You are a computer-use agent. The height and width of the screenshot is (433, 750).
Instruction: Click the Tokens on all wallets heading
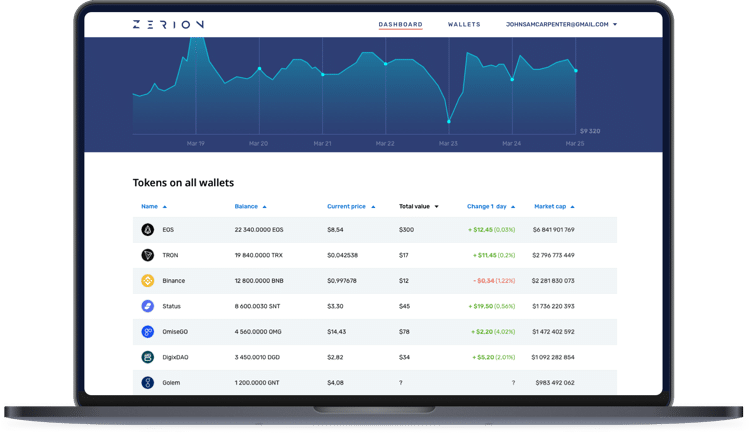pos(183,183)
